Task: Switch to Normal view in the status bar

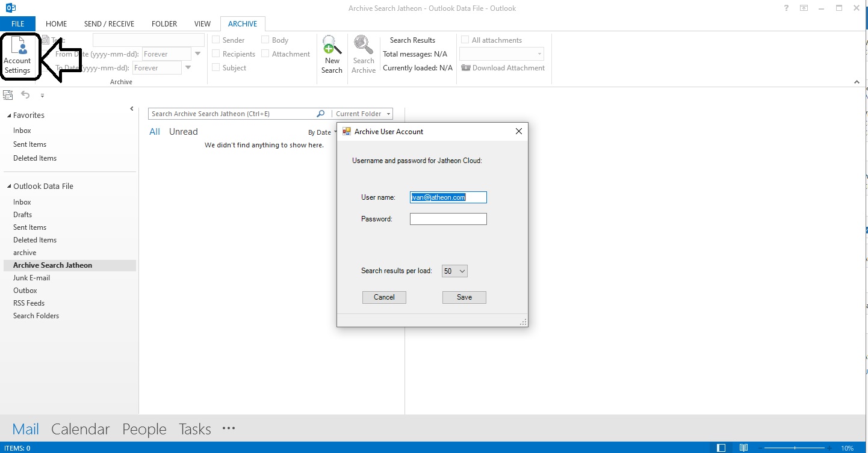Action: [x=721, y=448]
